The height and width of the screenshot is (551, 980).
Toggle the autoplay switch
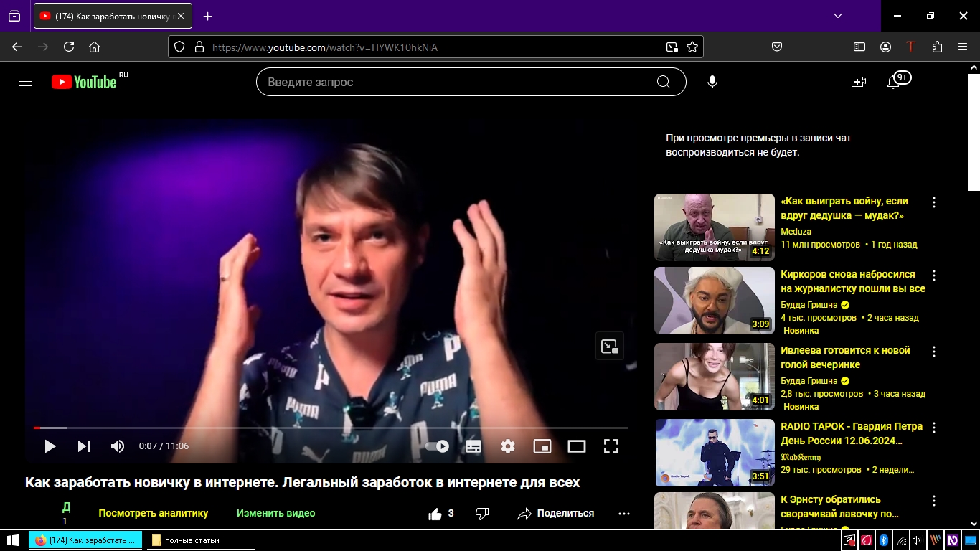click(x=438, y=446)
